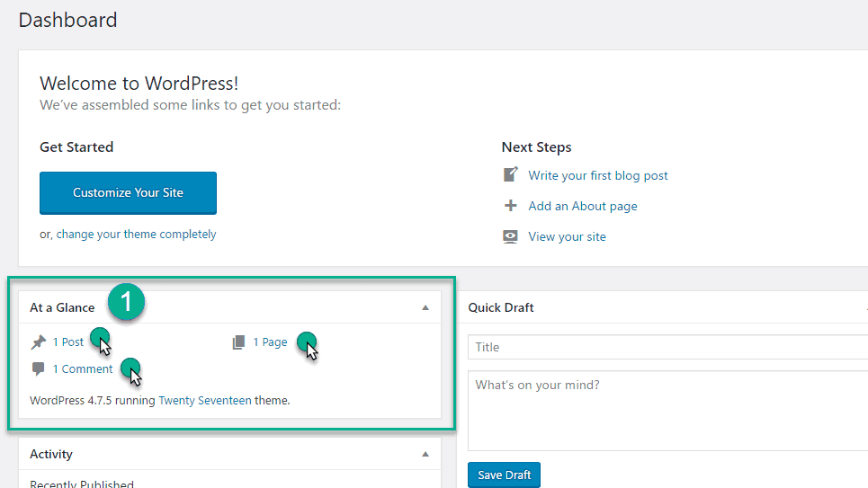Open Write your first blog post link
Viewport: 868px width, 488px height.
[x=598, y=175]
